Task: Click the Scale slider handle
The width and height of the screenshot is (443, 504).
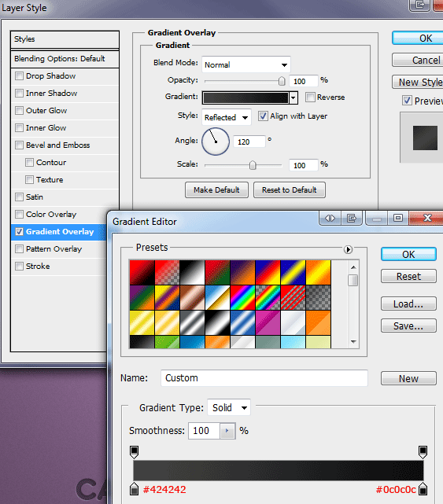Action: click(253, 165)
